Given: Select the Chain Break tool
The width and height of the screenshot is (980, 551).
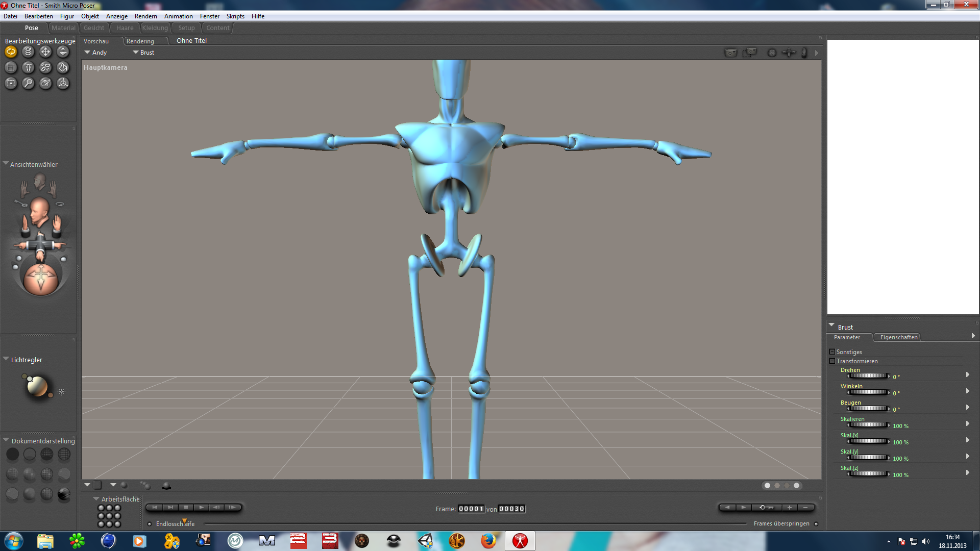Looking at the screenshot, I should click(x=45, y=67).
